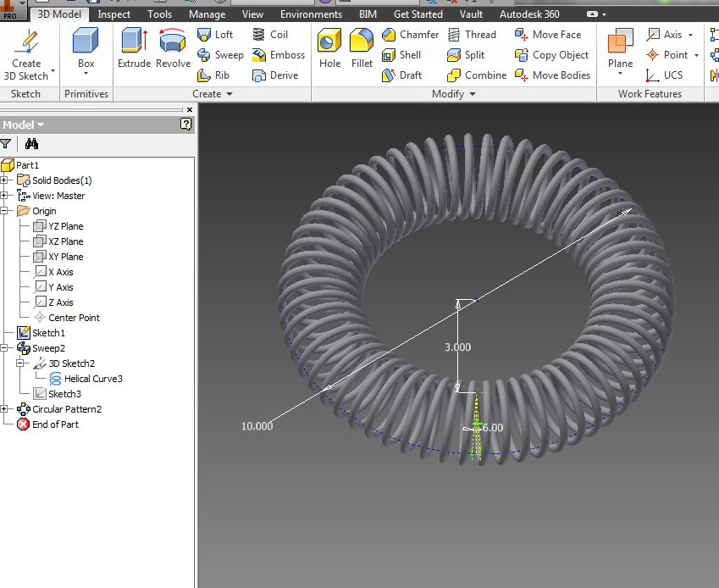Viewport: 719px width, 588px height.
Task: Open Create 3D Sketch dropdown arrow
Action: [x=53, y=70]
